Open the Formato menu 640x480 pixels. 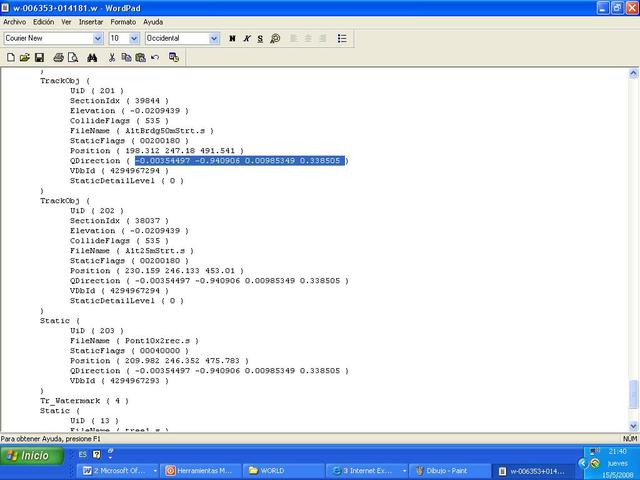pos(123,21)
